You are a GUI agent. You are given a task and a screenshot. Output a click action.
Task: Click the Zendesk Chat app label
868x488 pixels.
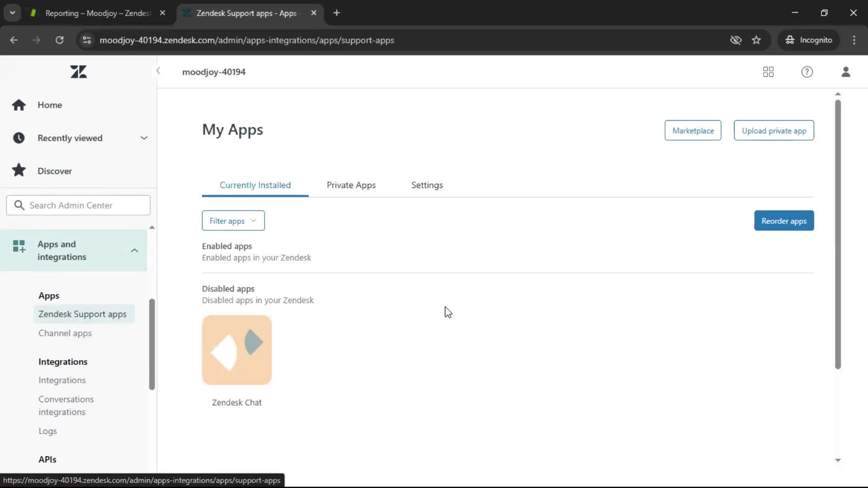pyautogui.click(x=237, y=402)
